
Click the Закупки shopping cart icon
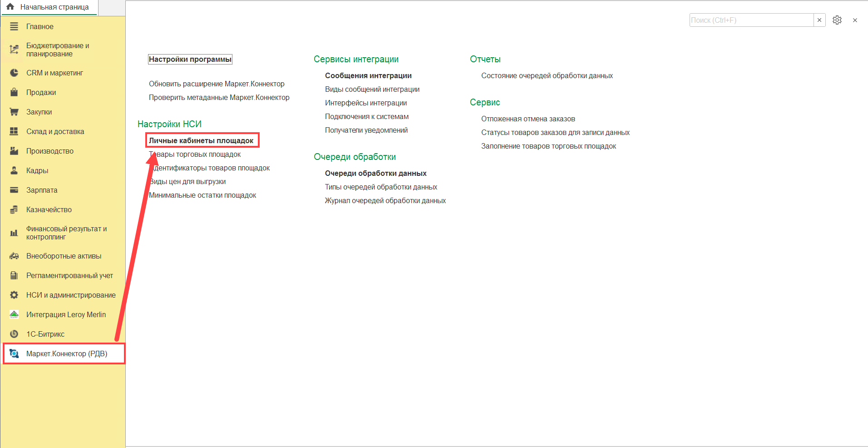(x=14, y=112)
